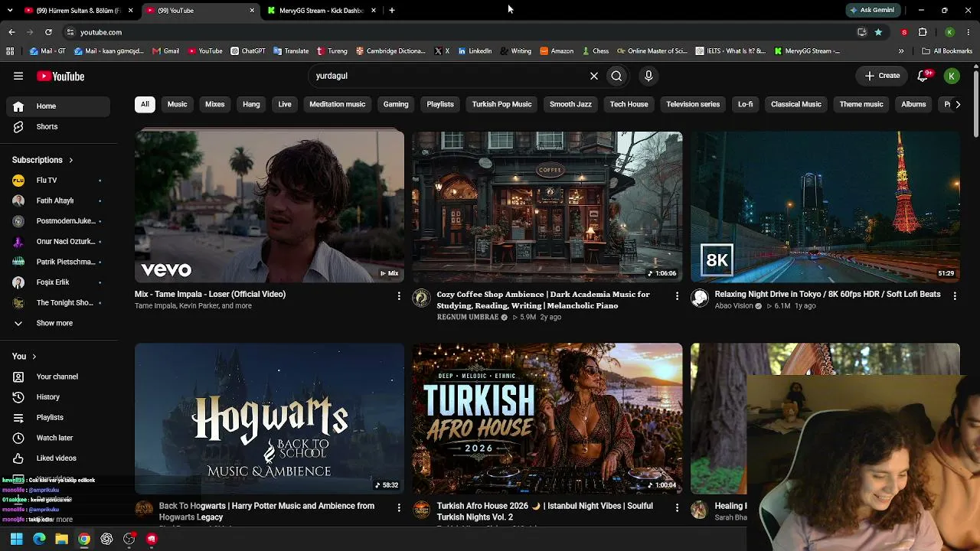The height and width of the screenshot is (551, 980).
Task: Open Playlists in the sidebar
Action: click(x=59, y=417)
